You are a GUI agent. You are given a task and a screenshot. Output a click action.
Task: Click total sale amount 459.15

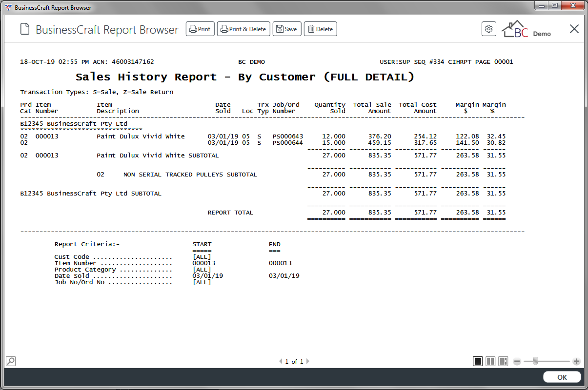(x=380, y=143)
